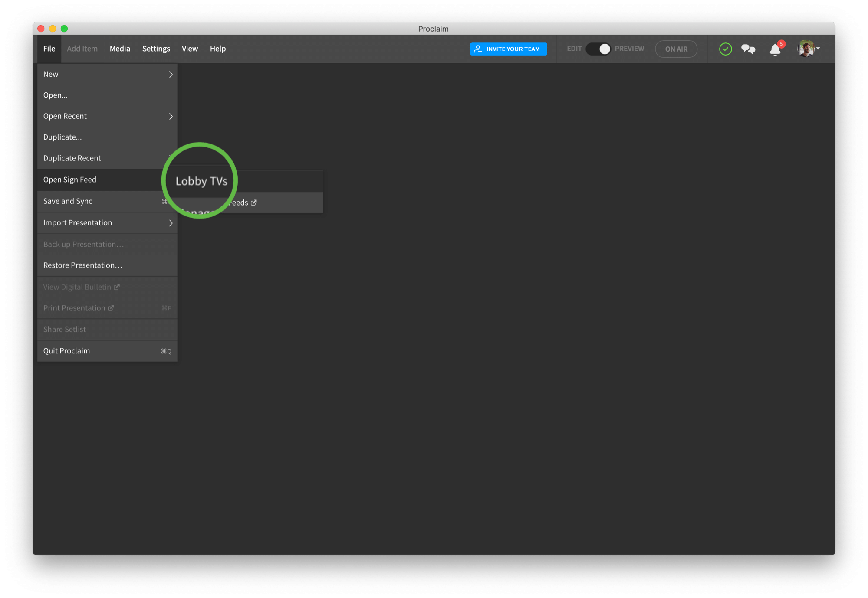
Task: Open the chat bubbles icon
Action: (748, 49)
